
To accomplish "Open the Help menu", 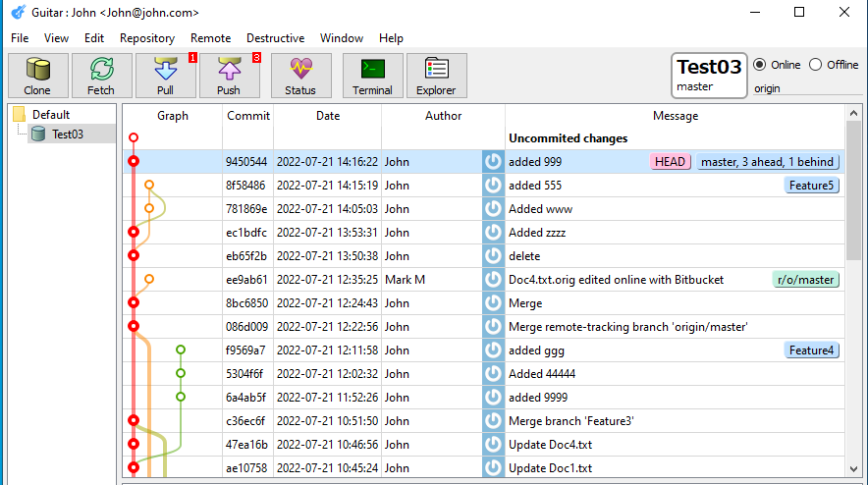I will [x=391, y=38].
